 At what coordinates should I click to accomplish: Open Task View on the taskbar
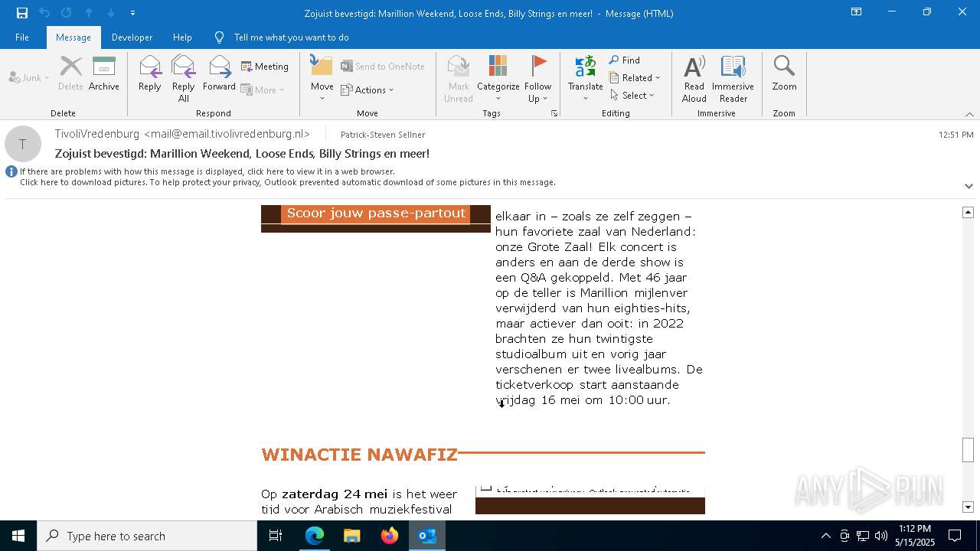pos(276,536)
